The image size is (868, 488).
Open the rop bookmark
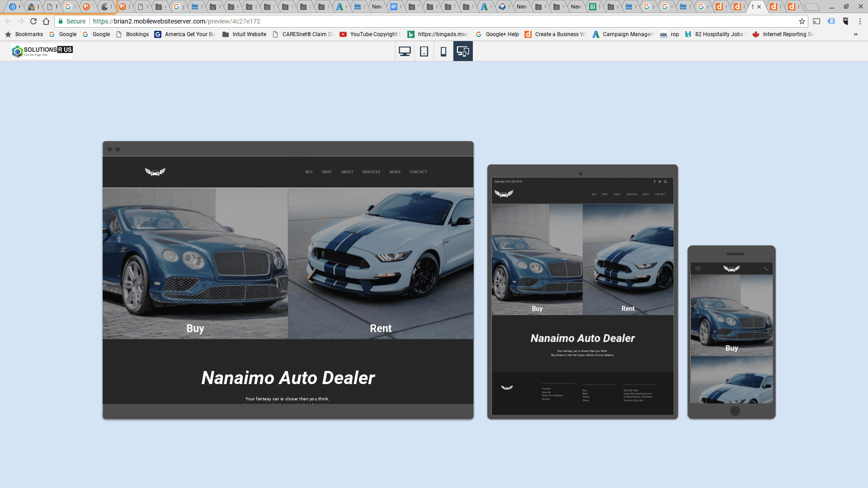coord(670,34)
